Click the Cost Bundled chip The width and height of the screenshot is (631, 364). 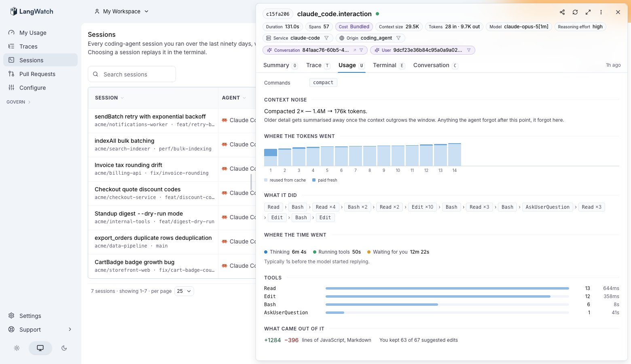(x=354, y=27)
